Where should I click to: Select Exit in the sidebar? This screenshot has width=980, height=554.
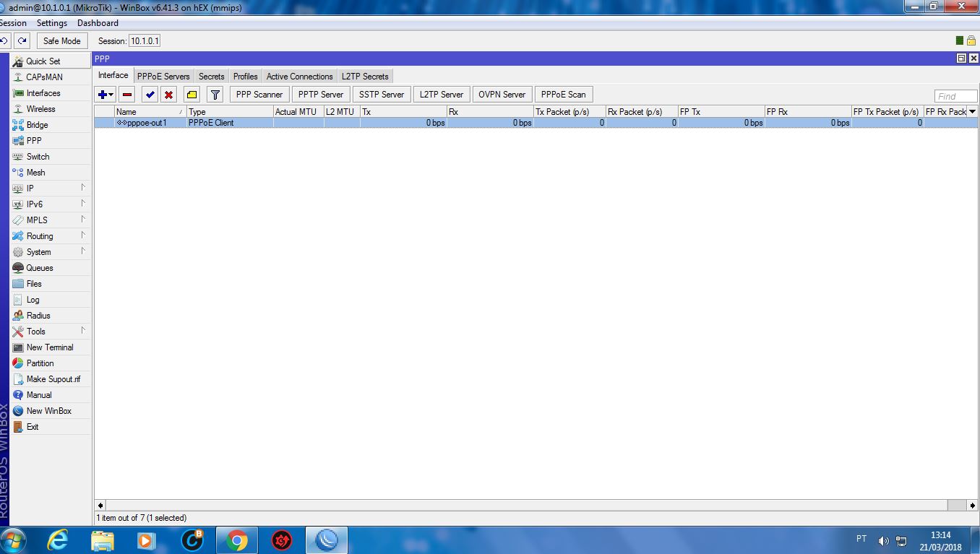[x=51, y=427]
